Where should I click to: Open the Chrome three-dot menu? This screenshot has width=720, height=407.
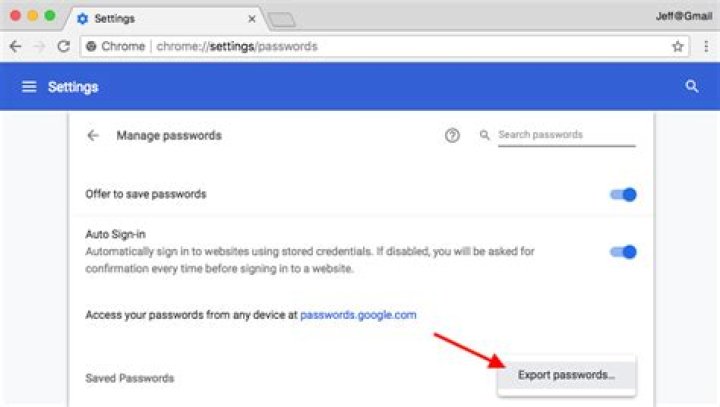703,46
